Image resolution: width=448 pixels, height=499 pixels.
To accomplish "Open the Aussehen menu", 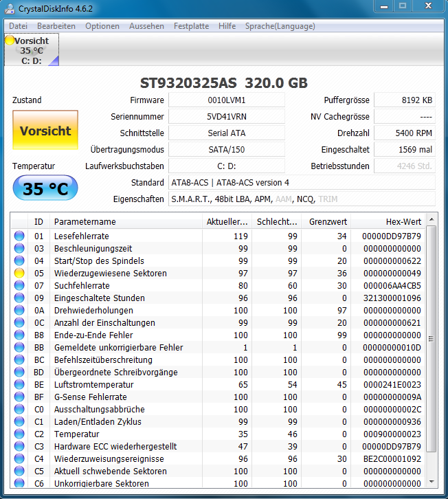I will (146, 26).
